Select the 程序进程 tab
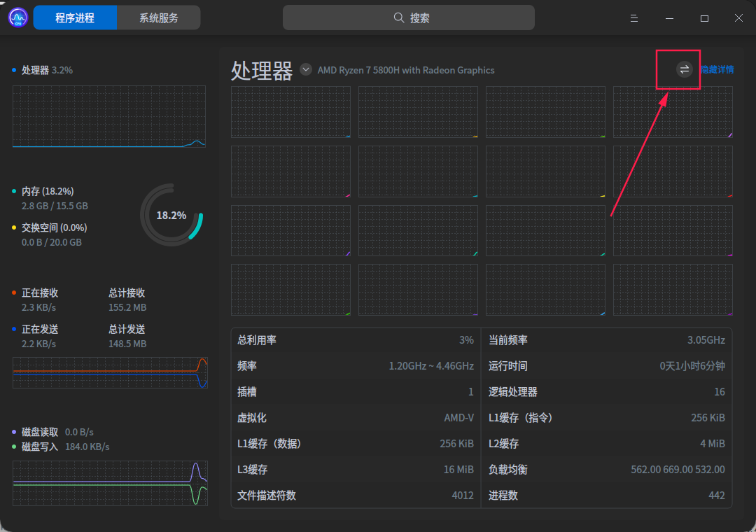 (75, 17)
